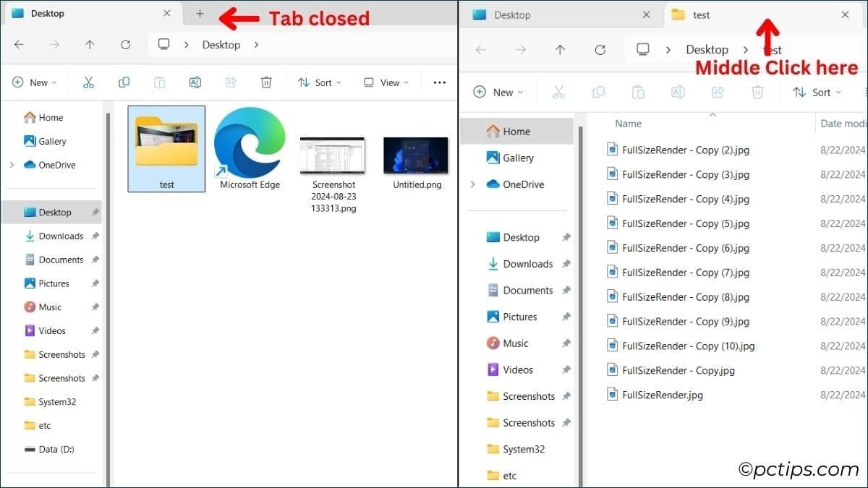Open the View options dropdown
The width and height of the screenshot is (868, 488).
click(385, 82)
